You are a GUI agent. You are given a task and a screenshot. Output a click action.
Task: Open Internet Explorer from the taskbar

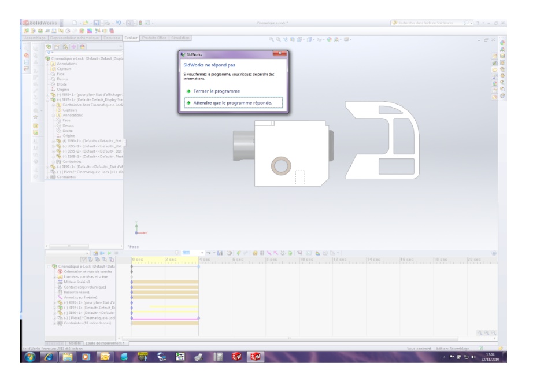click(x=49, y=357)
